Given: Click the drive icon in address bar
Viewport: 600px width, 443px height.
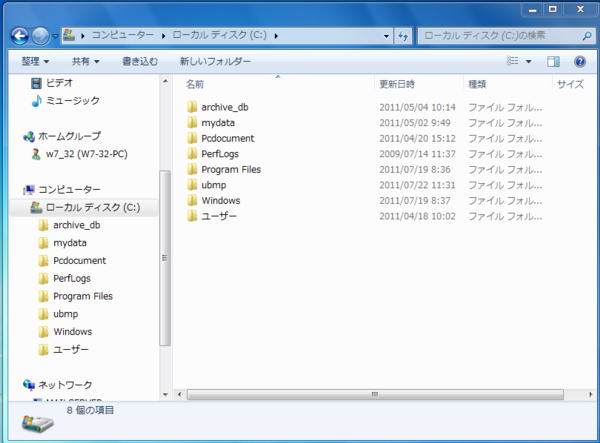Looking at the screenshot, I should point(69,35).
